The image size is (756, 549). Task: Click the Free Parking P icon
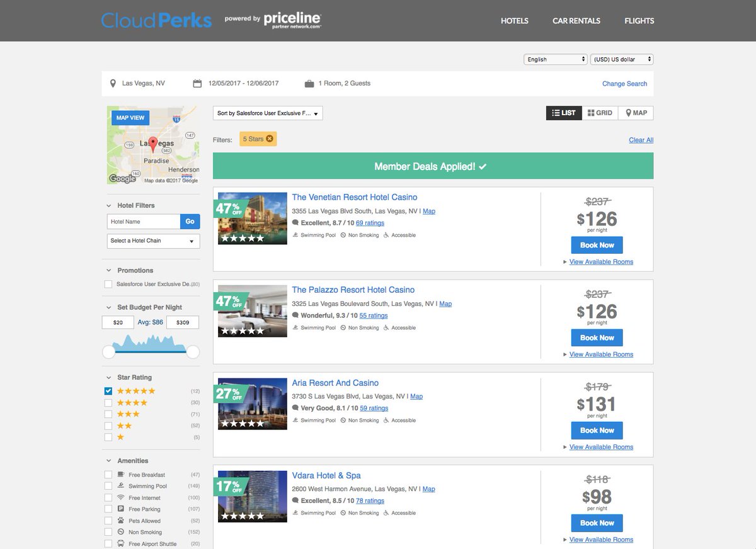coord(121,509)
